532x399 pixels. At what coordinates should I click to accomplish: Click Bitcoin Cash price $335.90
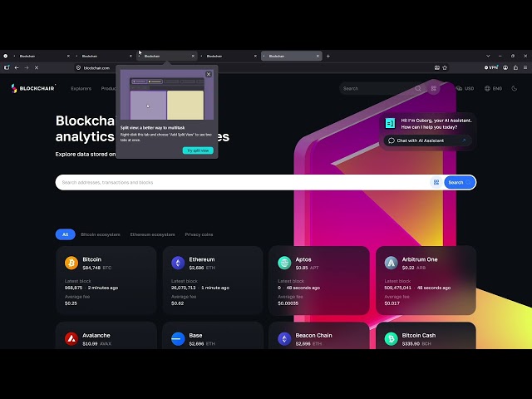[411, 343]
